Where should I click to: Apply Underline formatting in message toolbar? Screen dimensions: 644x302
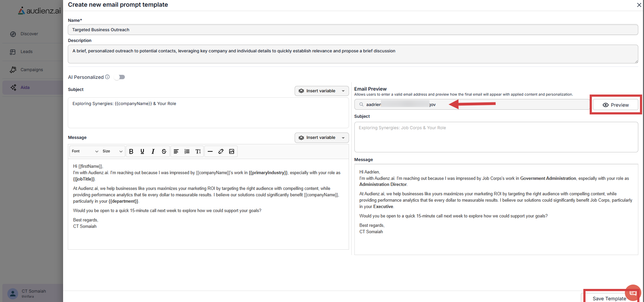point(142,151)
